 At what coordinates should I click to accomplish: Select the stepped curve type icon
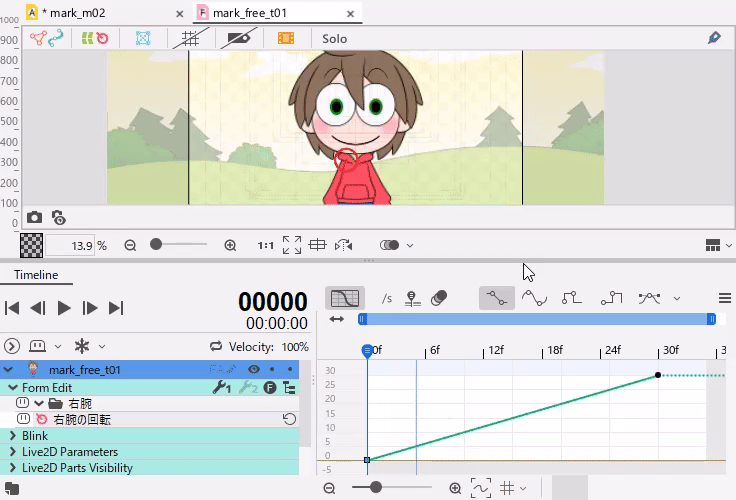[x=572, y=298]
